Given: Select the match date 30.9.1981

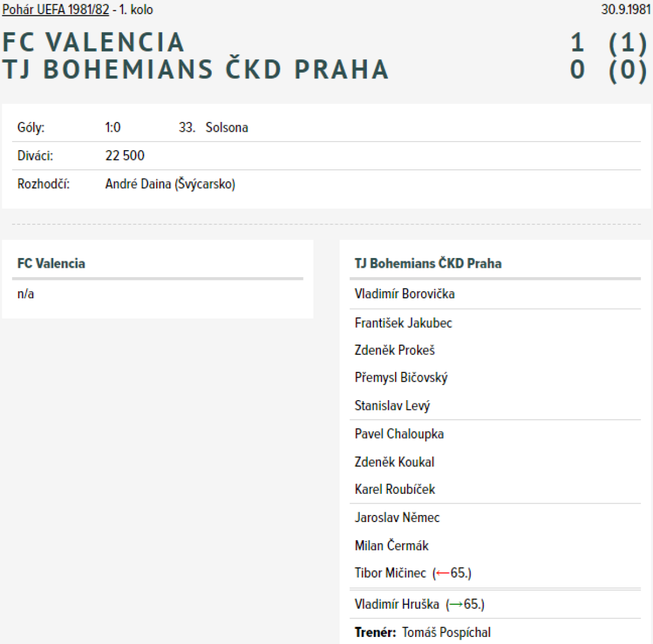Looking at the screenshot, I should (626, 10).
